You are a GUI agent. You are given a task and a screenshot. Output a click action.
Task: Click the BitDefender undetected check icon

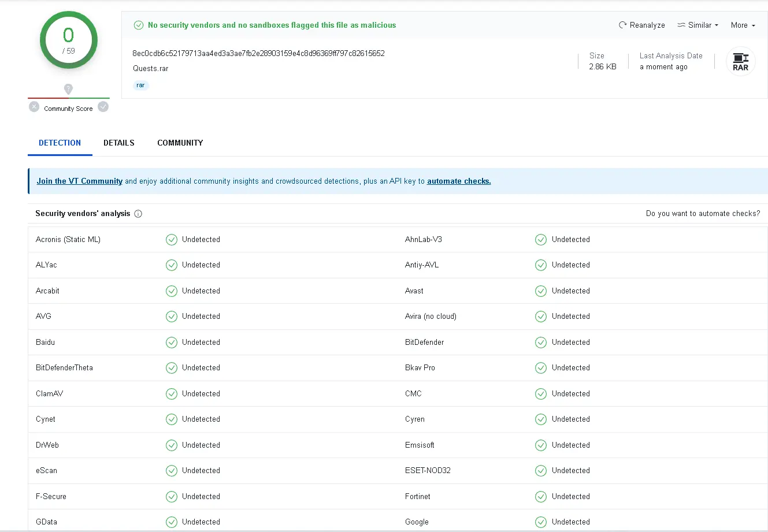(x=541, y=343)
